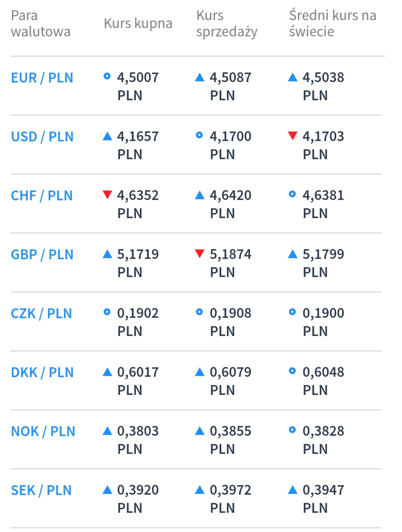402x532 pixels.
Task: Click the GBP buy rate value 5,1719
Action: pyautogui.click(x=138, y=254)
